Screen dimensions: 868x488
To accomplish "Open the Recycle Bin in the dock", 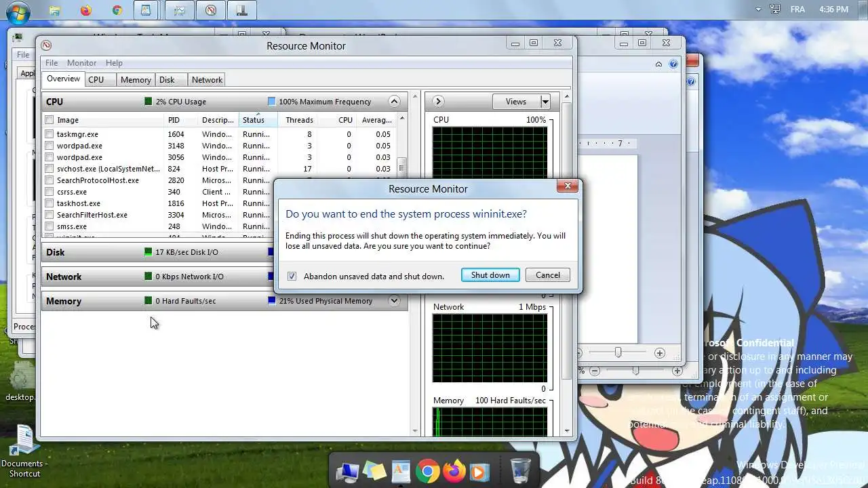I will [520, 470].
